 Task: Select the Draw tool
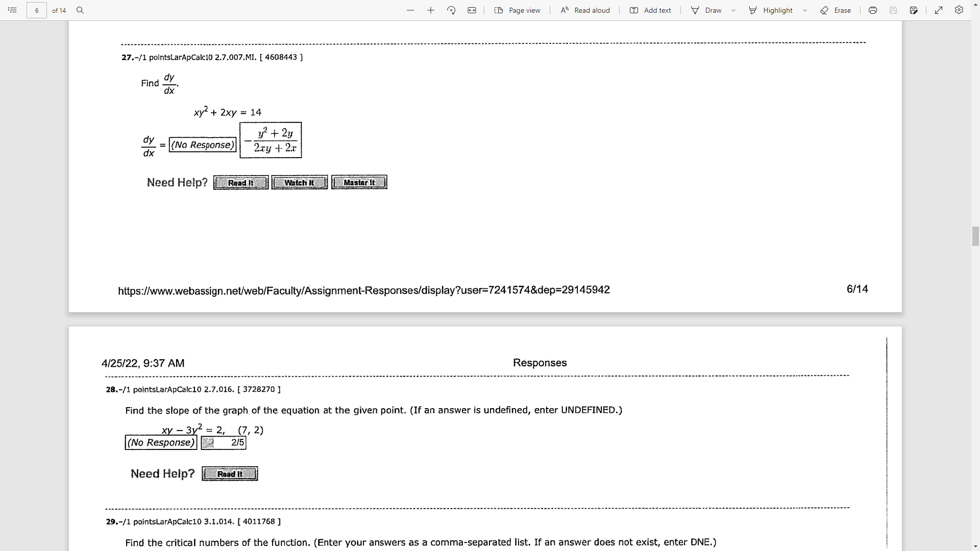coord(708,10)
